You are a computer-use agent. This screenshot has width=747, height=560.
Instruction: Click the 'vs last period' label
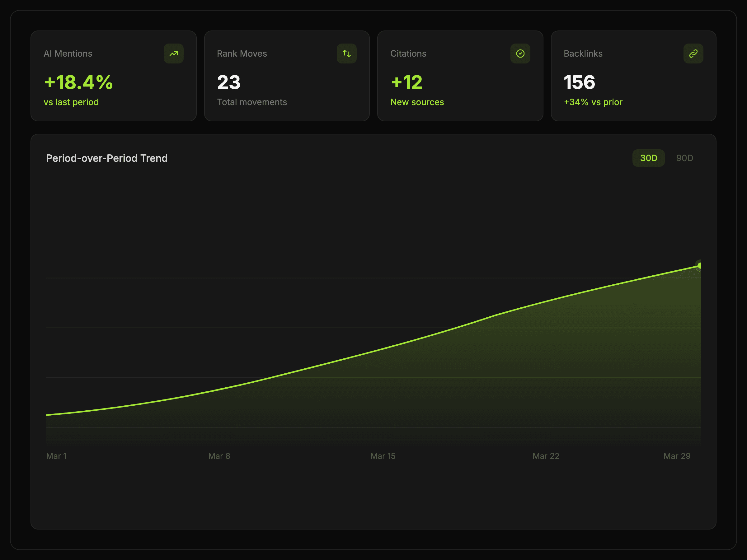71,102
